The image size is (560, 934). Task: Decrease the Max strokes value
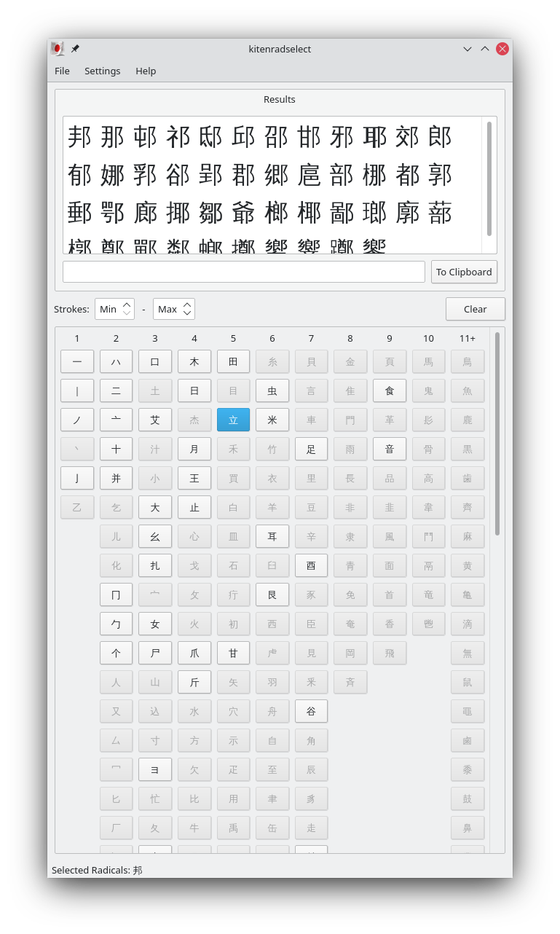pos(187,313)
